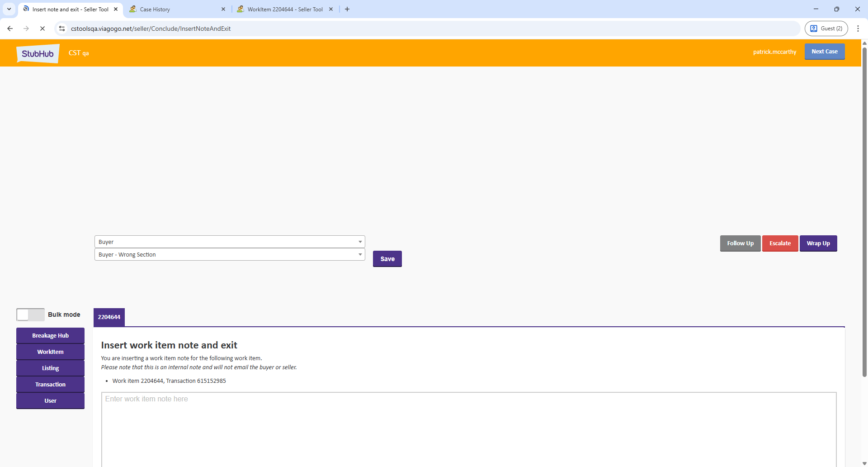
Task: Toggle Bulk mode switch
Action: point(30,315)
